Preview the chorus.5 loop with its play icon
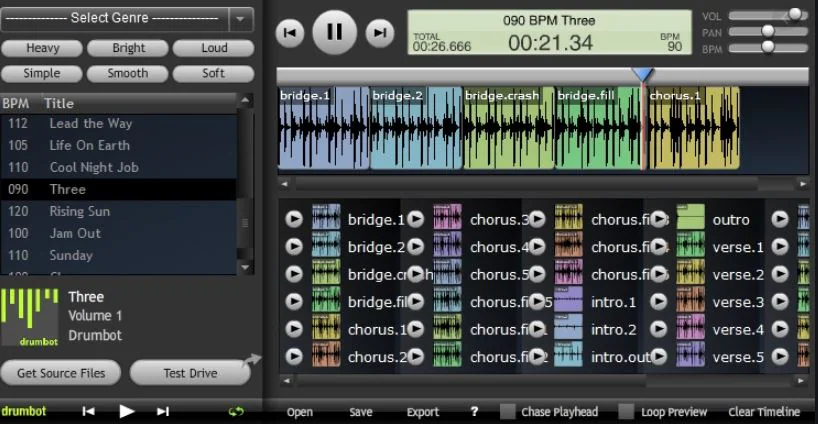818x424 pixels. click(415, 274)
